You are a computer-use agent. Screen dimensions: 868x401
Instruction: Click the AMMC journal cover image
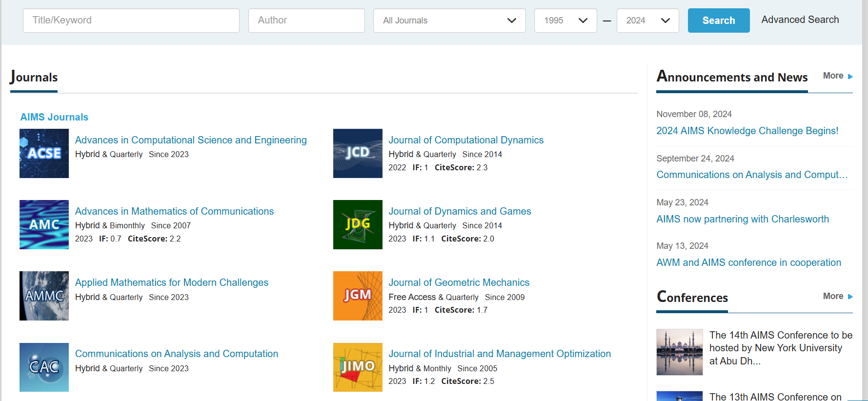point(44,296)
